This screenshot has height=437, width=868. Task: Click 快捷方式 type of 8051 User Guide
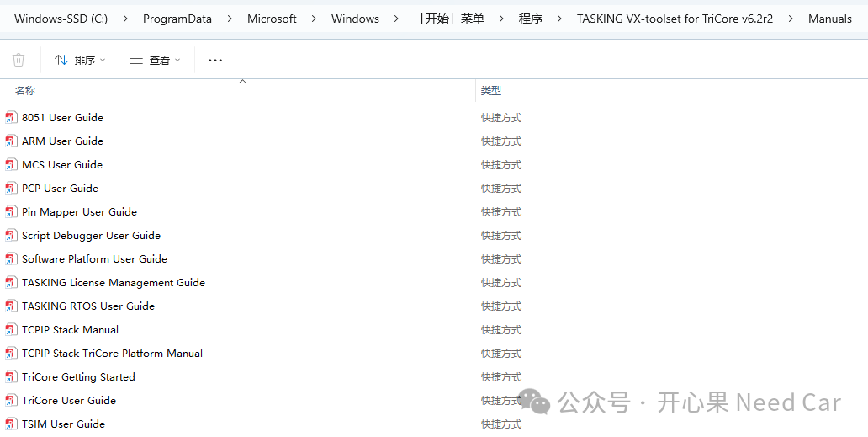click(501, 118)
